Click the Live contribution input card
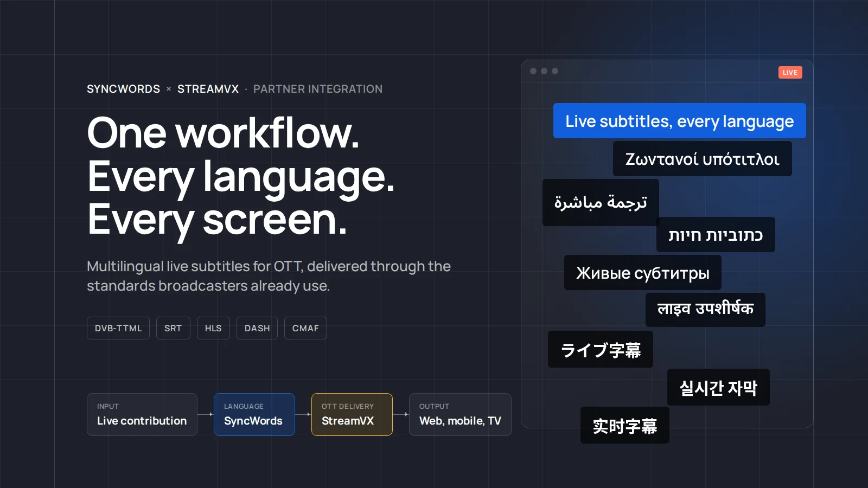This screenshot has width=868, height=488. click(142, 414)
